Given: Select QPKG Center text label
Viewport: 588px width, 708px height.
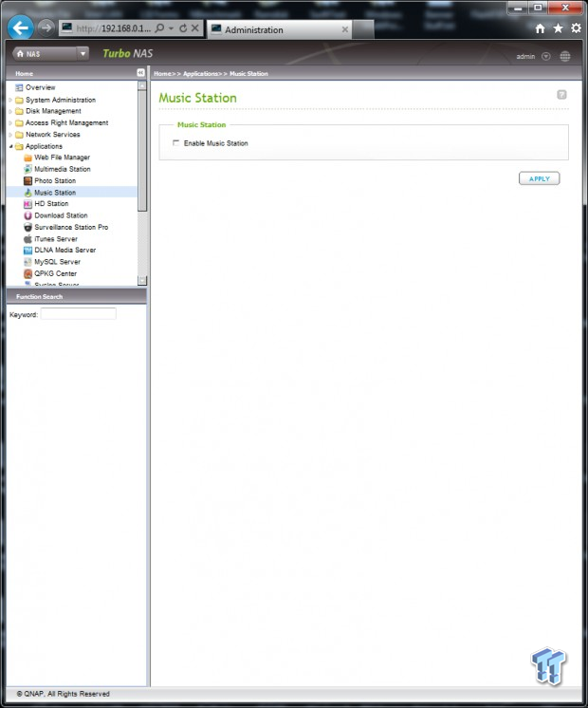Looking at the screenshot, I should pos(56,273).
